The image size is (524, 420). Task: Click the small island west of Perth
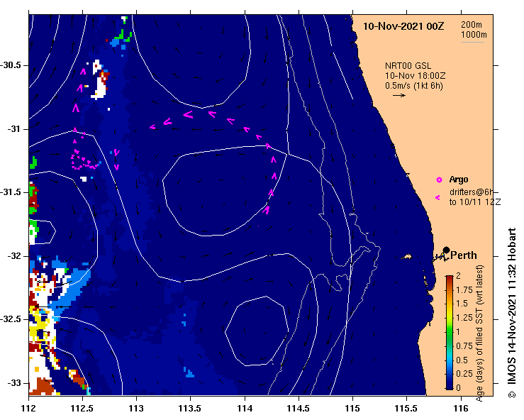407,257
